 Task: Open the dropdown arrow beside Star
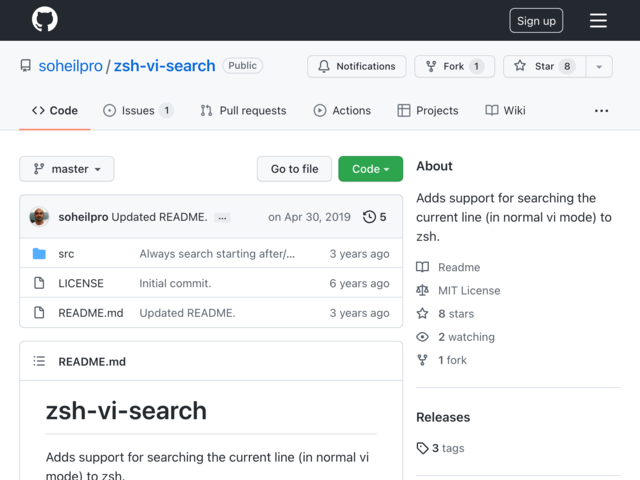tap(599, 66)
